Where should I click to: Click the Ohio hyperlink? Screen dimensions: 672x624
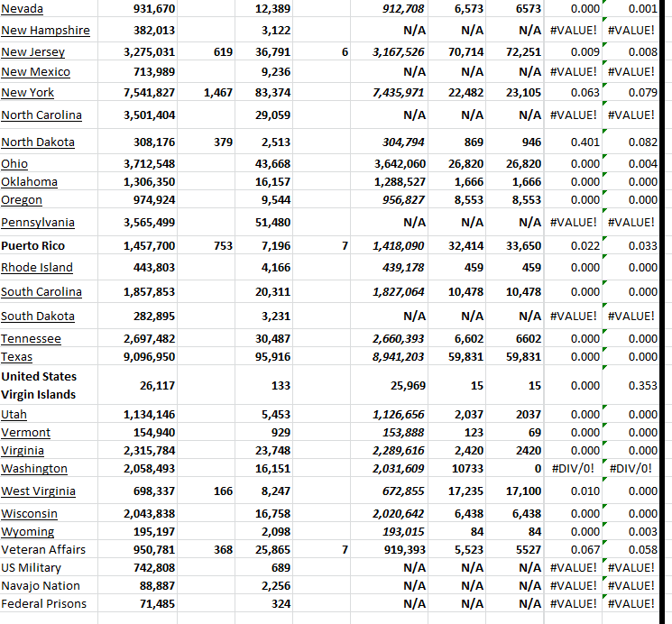click(x=14, y=163)
